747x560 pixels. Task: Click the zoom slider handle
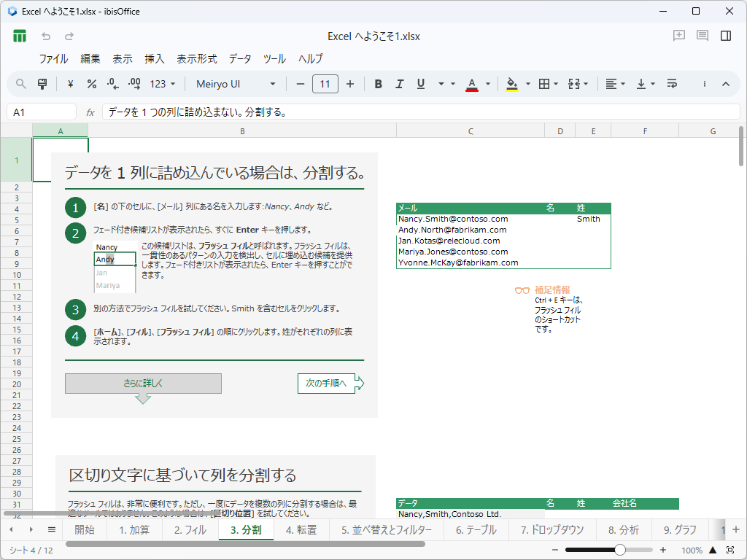tap(619, 550)
